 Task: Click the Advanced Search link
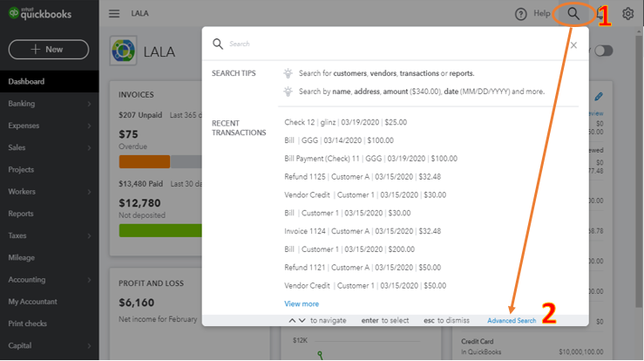pyautogui.click(x=512, y=321)
